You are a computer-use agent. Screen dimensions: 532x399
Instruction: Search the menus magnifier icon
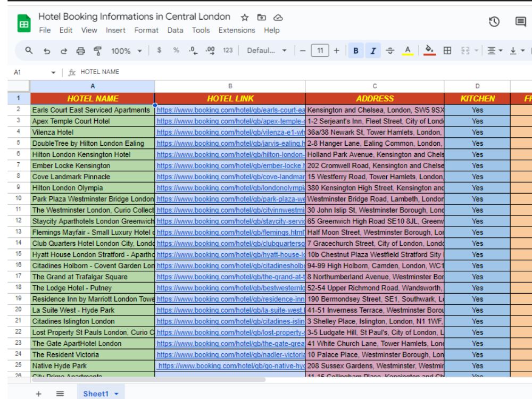(x=29, y=51)
